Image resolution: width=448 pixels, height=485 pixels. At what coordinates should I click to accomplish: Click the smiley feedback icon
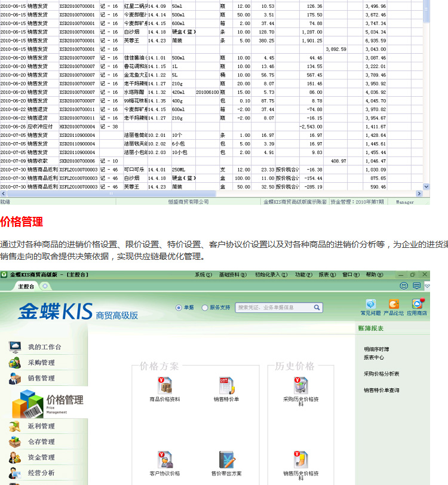click(x=404, y=286)
